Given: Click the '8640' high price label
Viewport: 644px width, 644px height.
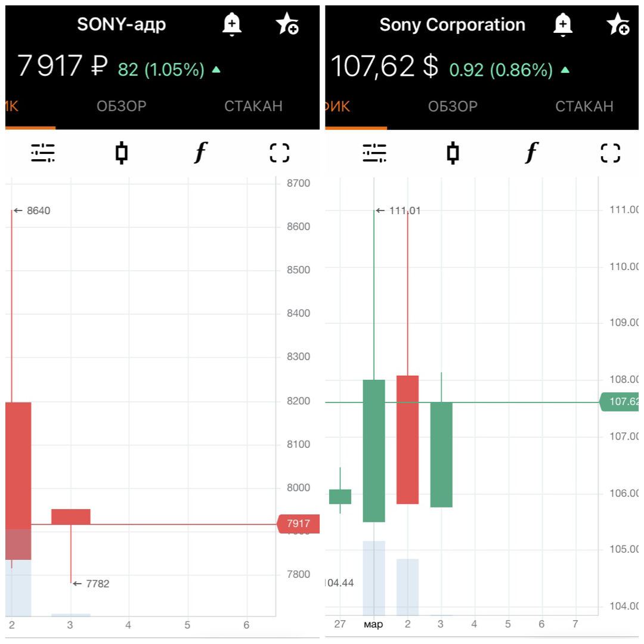Looking at the screenshot, I should coord(38,210).
